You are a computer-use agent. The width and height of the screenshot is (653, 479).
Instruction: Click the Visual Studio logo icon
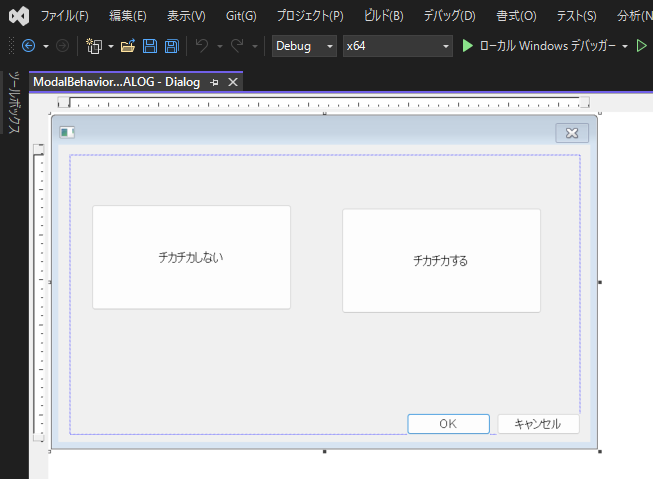click(x=18, y=16)
